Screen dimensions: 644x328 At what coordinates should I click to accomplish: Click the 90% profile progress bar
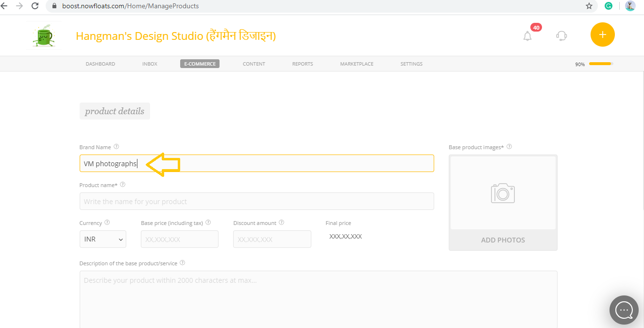pos(601,64)
